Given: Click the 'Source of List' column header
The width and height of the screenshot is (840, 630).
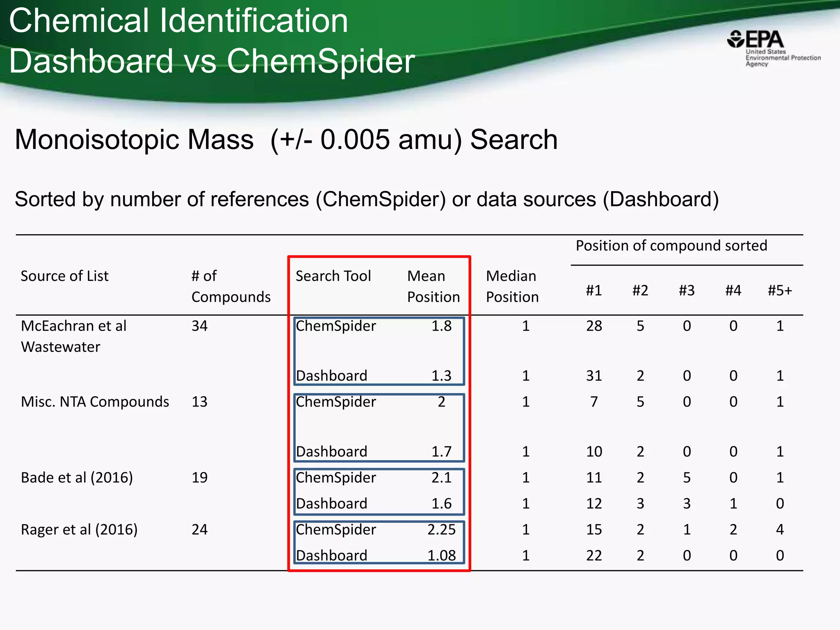Looking at the screenshot, I should coord(65,276).
